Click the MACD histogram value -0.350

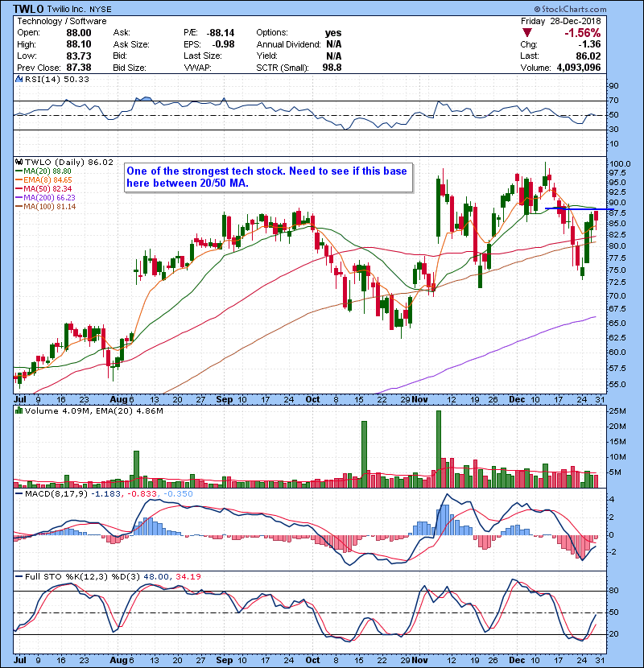(x=178, y=494)
